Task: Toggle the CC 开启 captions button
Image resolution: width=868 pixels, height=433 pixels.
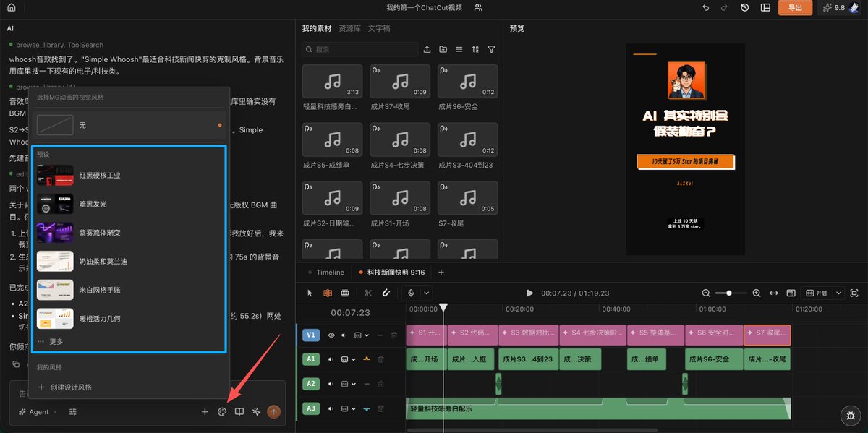Action: pyautogui.click(x=816, y=293)
